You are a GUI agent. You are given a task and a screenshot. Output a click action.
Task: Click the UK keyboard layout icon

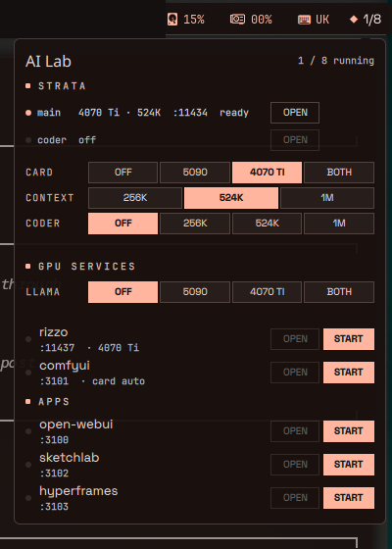[x=304, y=20]
